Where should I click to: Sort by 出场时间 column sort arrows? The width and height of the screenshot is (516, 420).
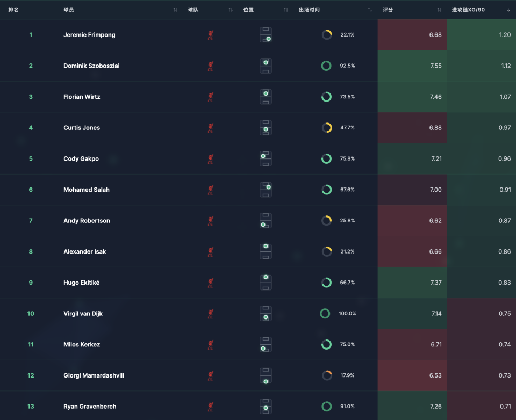[x=370, y=10]
